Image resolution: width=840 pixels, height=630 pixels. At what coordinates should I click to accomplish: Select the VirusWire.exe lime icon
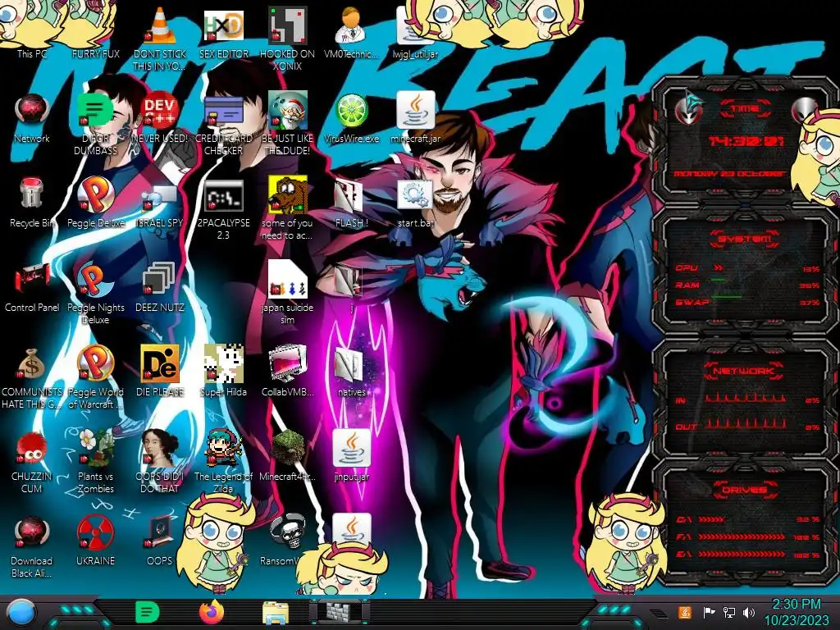pyautogui.click(x=351, y=118)
